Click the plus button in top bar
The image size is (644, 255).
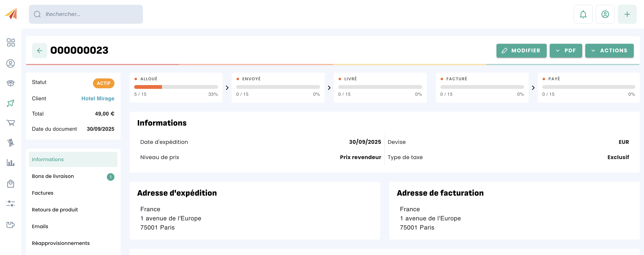627,14
